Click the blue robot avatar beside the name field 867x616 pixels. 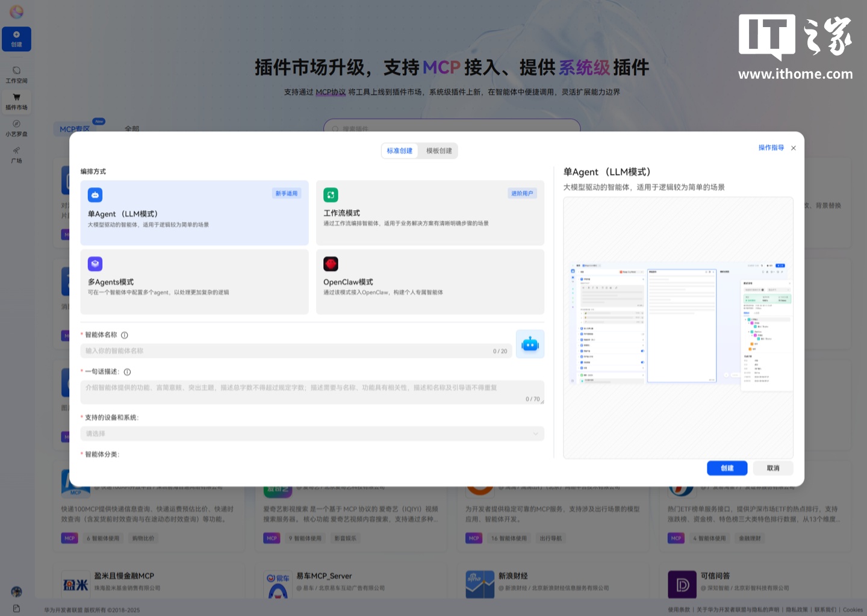click(530, 344)
